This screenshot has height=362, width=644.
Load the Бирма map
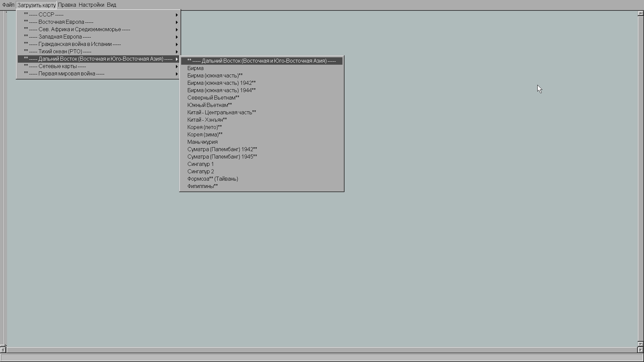[196, 68]
